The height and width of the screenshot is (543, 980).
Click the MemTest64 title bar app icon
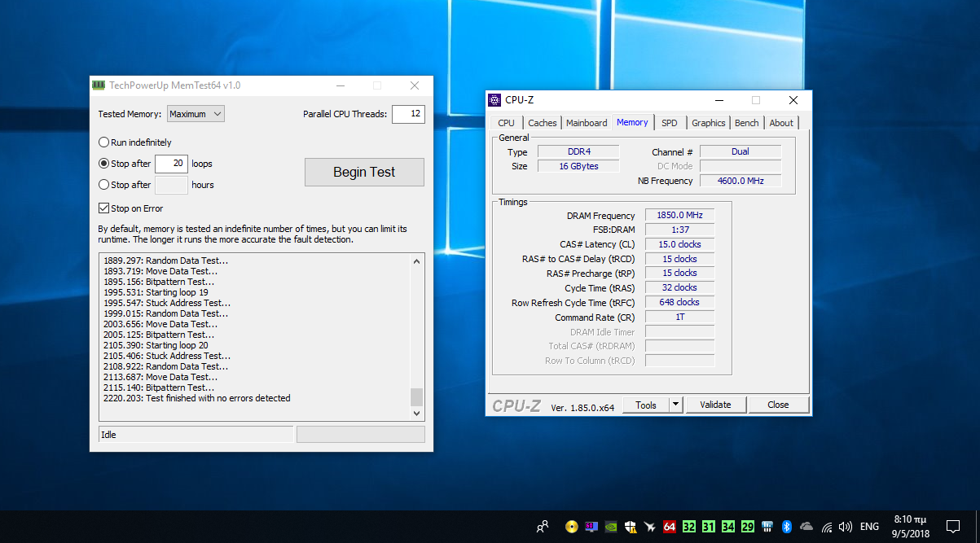pyautogui.click(x=99, y=85)
